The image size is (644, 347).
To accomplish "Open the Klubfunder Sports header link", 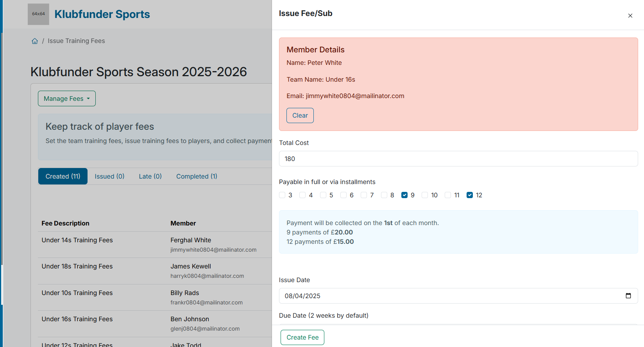I will [x=102, y=14].
